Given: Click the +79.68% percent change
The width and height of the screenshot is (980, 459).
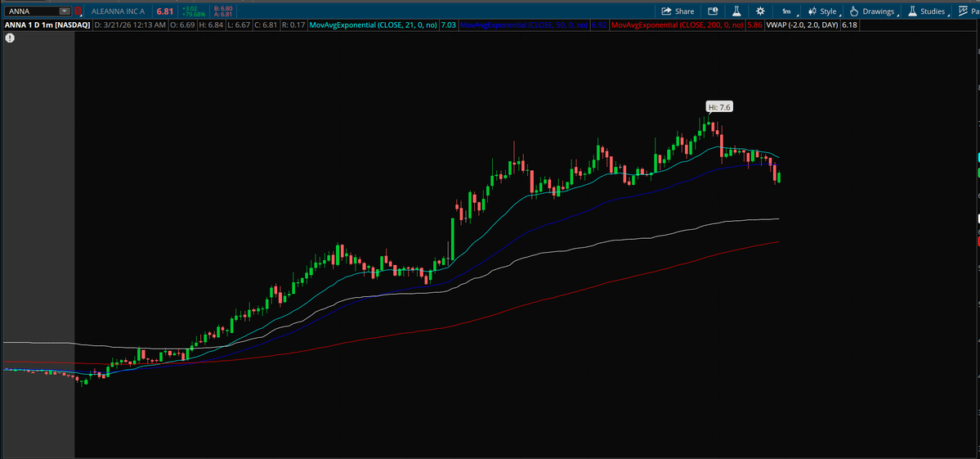Looking at the screenshot, I should 193,15.
